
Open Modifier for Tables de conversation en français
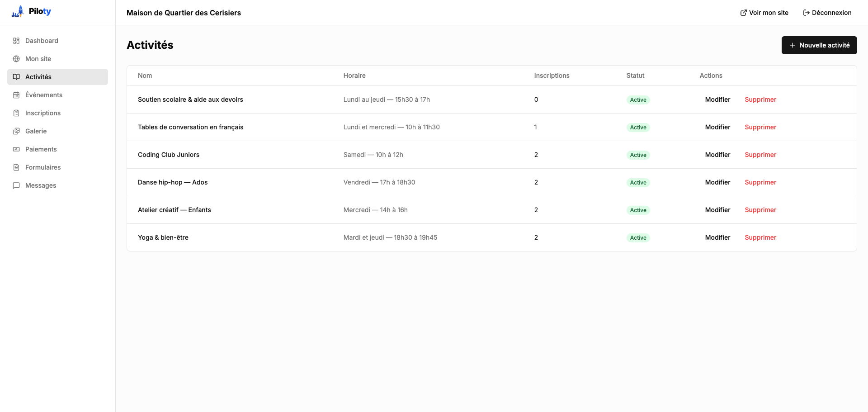tap(717, 127)
